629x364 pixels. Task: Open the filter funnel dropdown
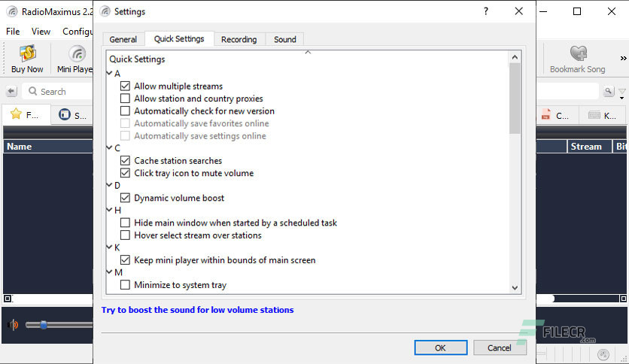[x=621, y=93]
